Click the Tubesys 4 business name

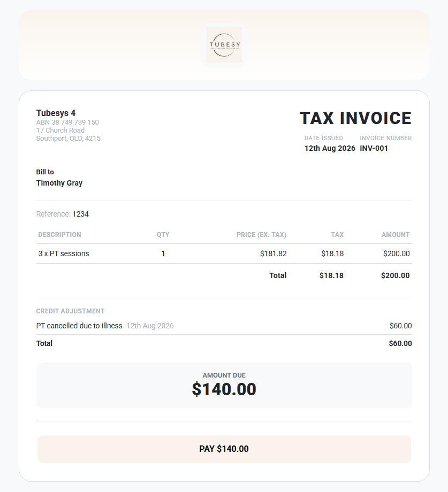pyautogui.click(x=56, y=113)
